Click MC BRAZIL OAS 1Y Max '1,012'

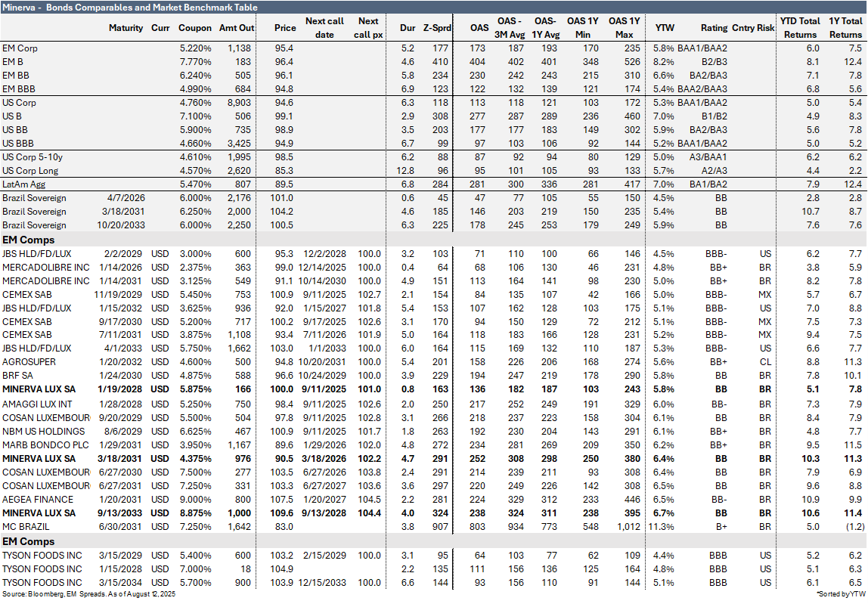629,527
